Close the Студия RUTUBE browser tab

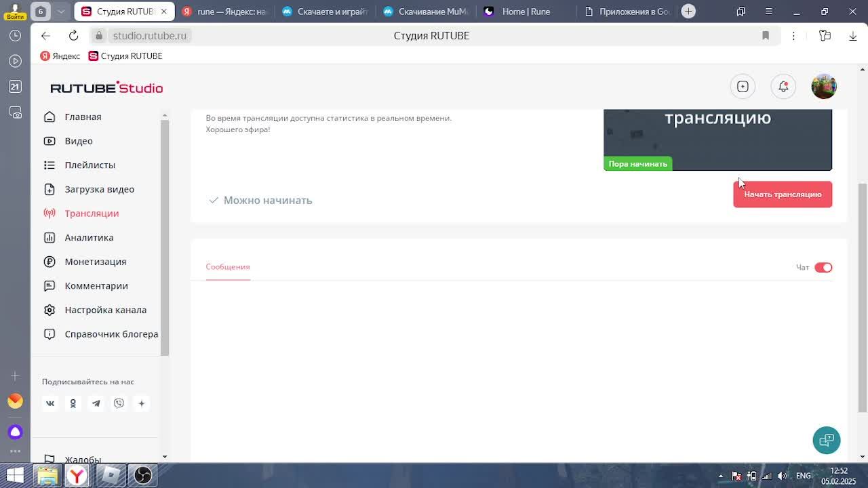(x=163, y=12)
